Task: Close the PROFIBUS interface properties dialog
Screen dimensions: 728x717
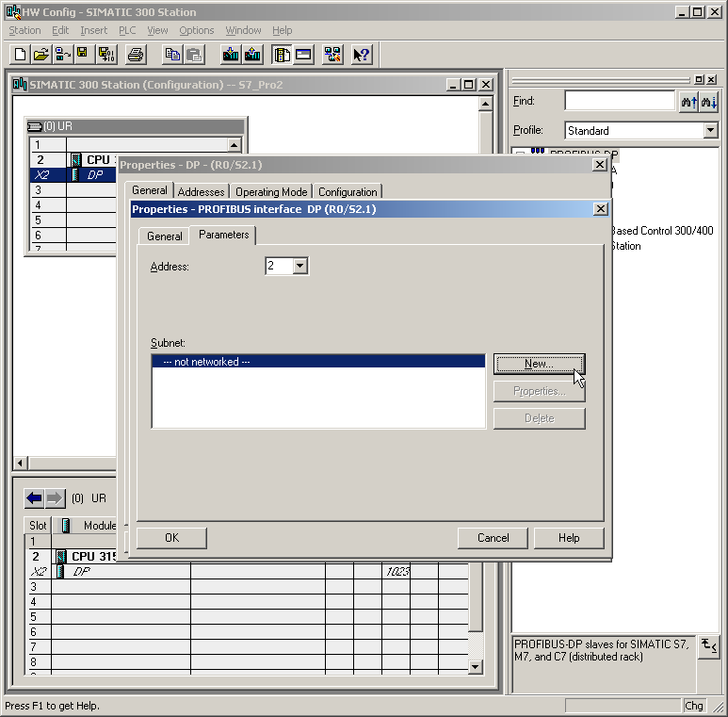Action: [600, 209]
